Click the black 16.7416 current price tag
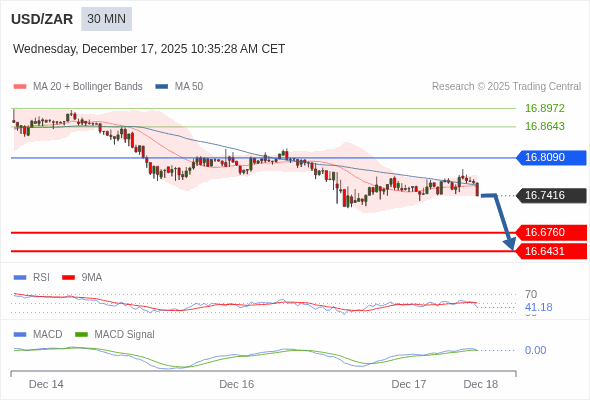The image size is (590, 400). (x=552, y=195)
